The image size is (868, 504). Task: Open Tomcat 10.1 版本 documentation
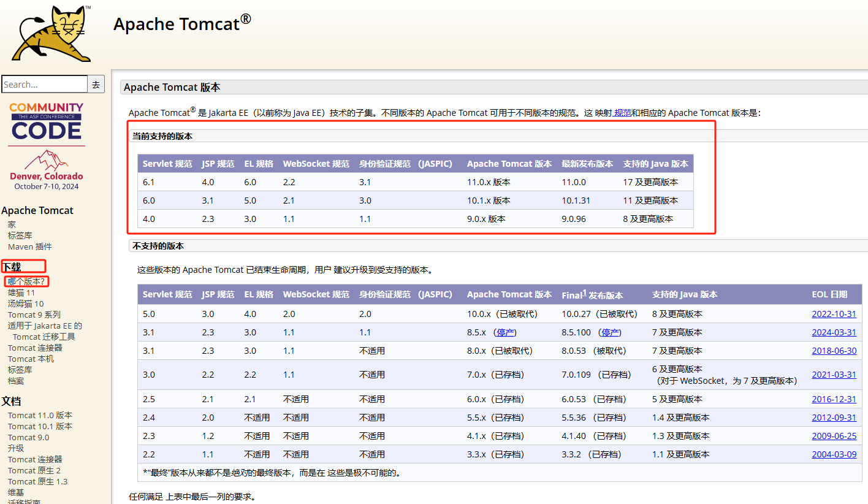pos(40,426)
